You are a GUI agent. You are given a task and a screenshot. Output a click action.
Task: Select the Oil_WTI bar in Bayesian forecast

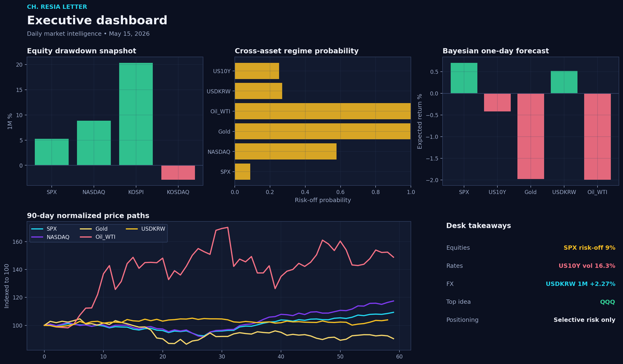598,137
